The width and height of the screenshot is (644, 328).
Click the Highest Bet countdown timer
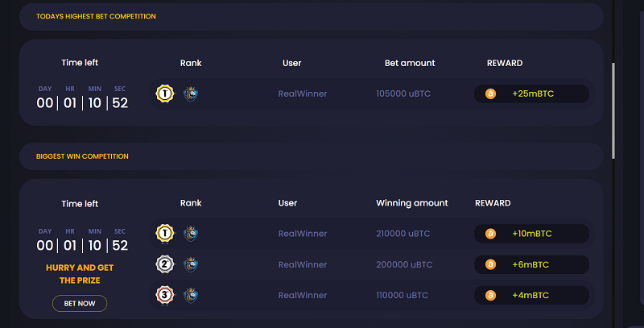[82, 98]
